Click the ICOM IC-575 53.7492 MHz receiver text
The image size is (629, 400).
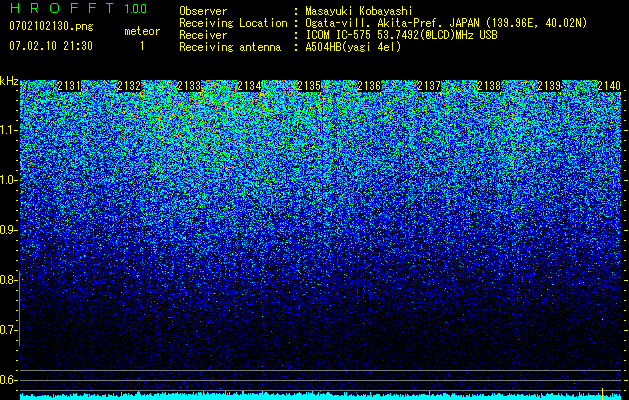(x=401, y=35)
